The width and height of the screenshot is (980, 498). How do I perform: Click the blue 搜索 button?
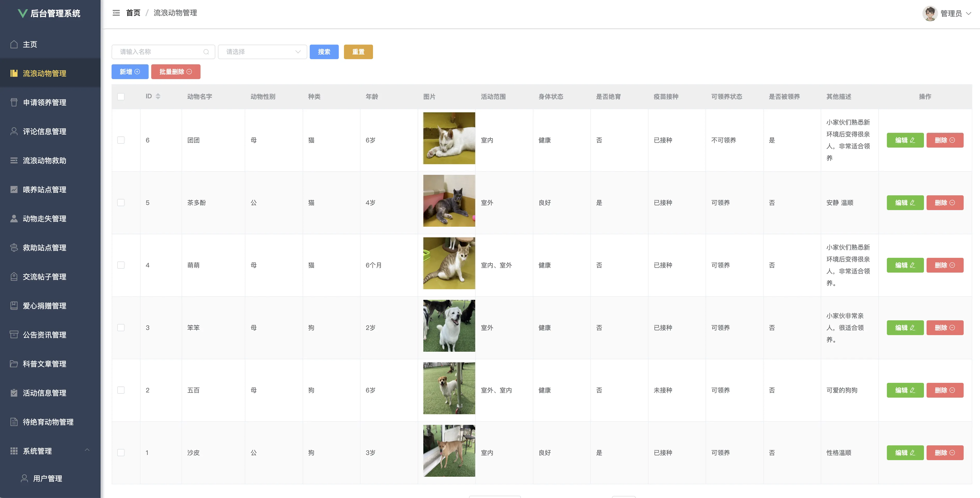[324, 52]
